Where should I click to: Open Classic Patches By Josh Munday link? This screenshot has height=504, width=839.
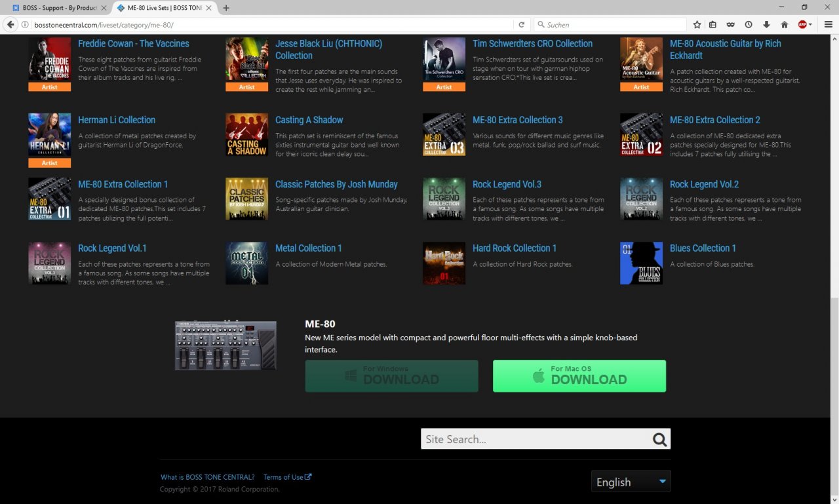coord(336,184)
